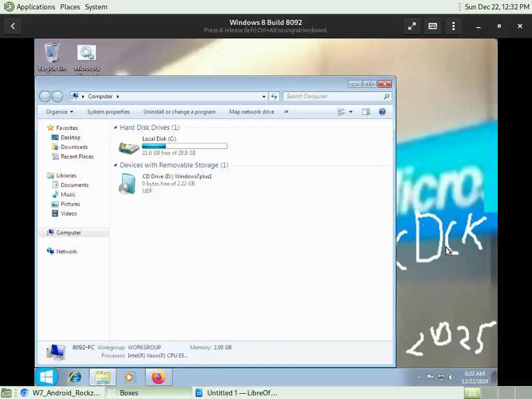Click the Action Center flag icon
This screenshot has width=532, height=399.
coord(430,377)
